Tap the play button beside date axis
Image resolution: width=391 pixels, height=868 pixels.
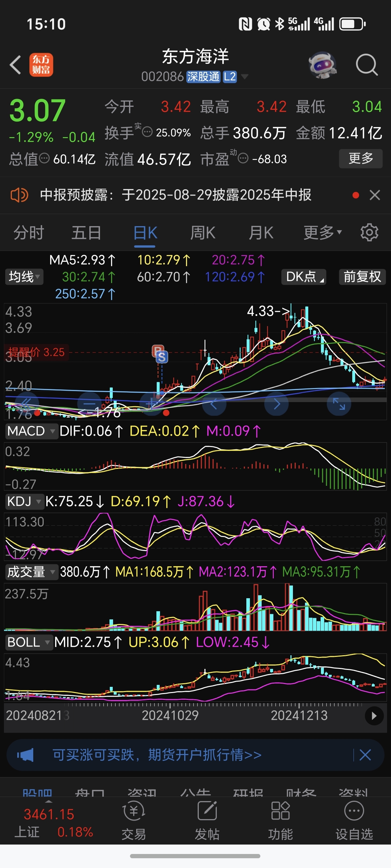pos(374,716)
